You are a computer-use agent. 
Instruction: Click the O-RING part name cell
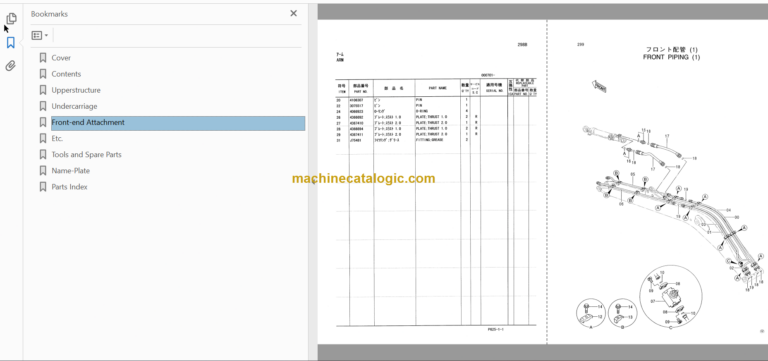coord(422,112)
